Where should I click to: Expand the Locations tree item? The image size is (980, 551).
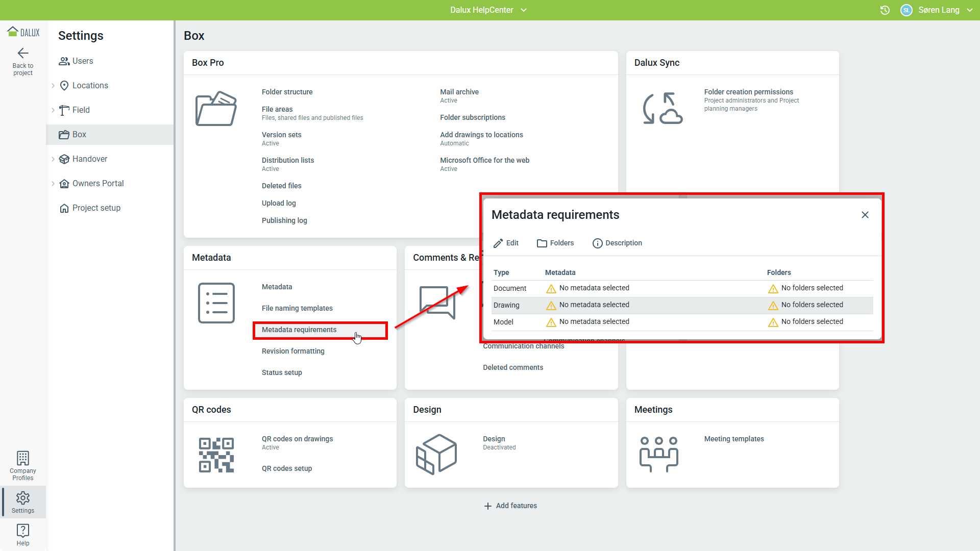(53, 86)
